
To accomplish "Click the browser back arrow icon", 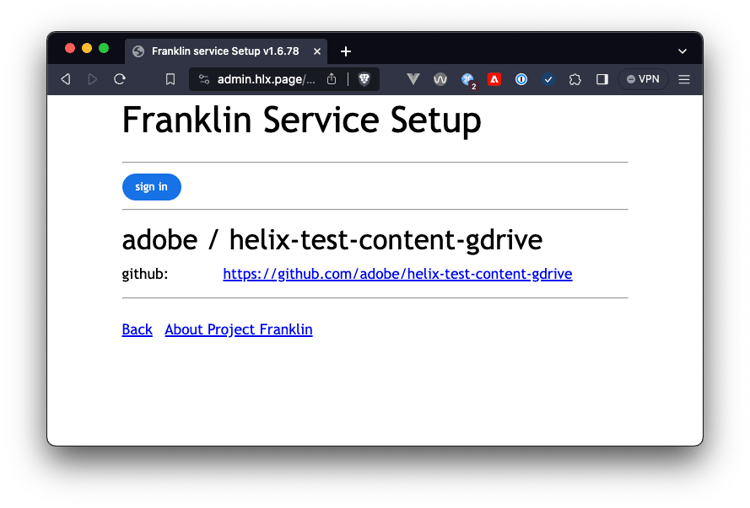I will pos(66,79).
